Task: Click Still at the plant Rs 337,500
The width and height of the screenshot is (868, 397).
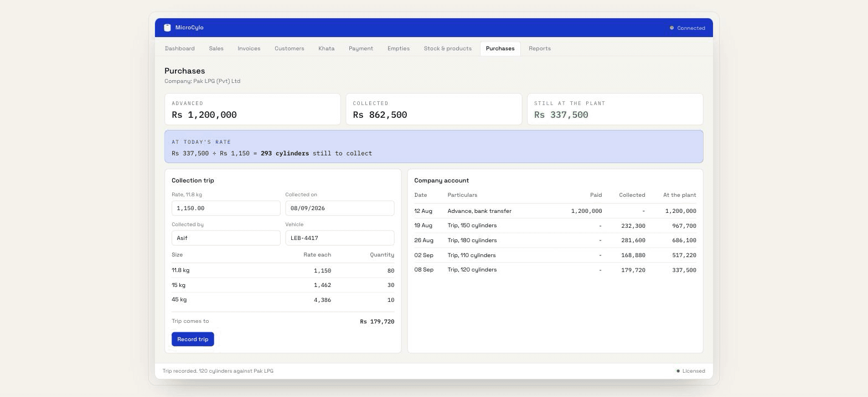Action: (615, 109)
